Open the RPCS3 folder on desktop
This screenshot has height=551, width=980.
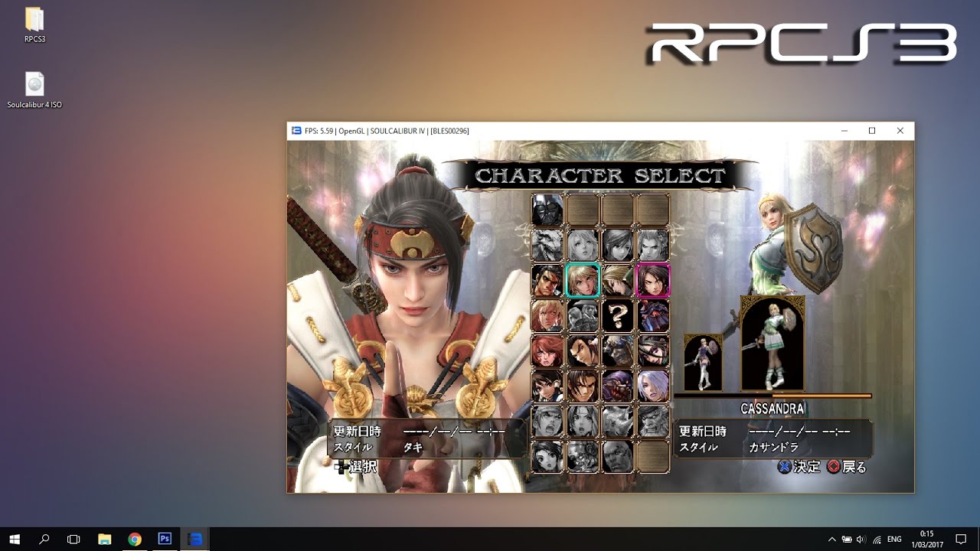[x=34, y=25]
